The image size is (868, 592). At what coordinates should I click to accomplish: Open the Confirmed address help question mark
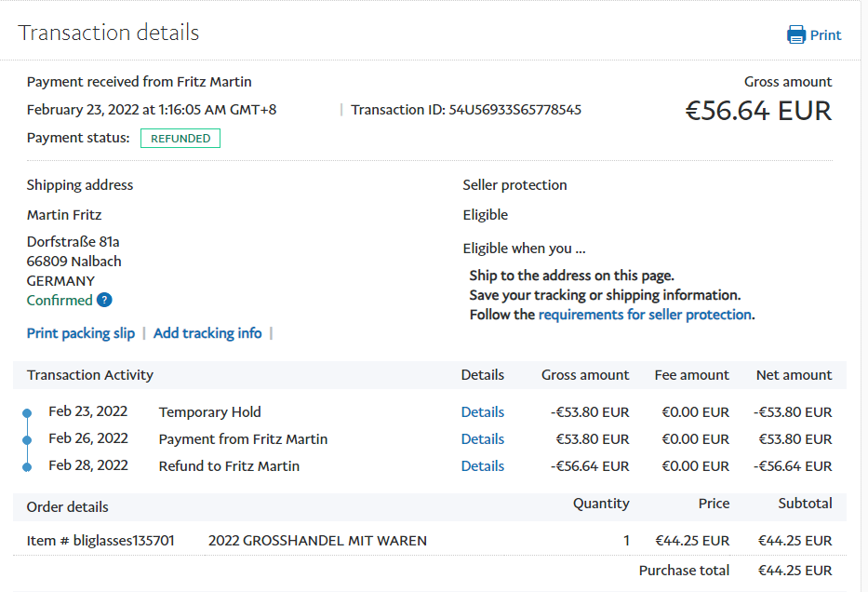point(105,300)
